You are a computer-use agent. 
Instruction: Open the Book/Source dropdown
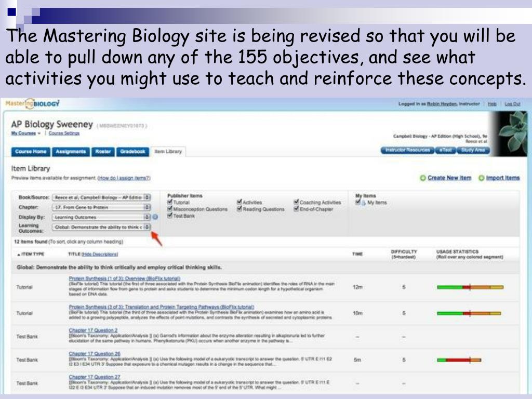point(101,197)
